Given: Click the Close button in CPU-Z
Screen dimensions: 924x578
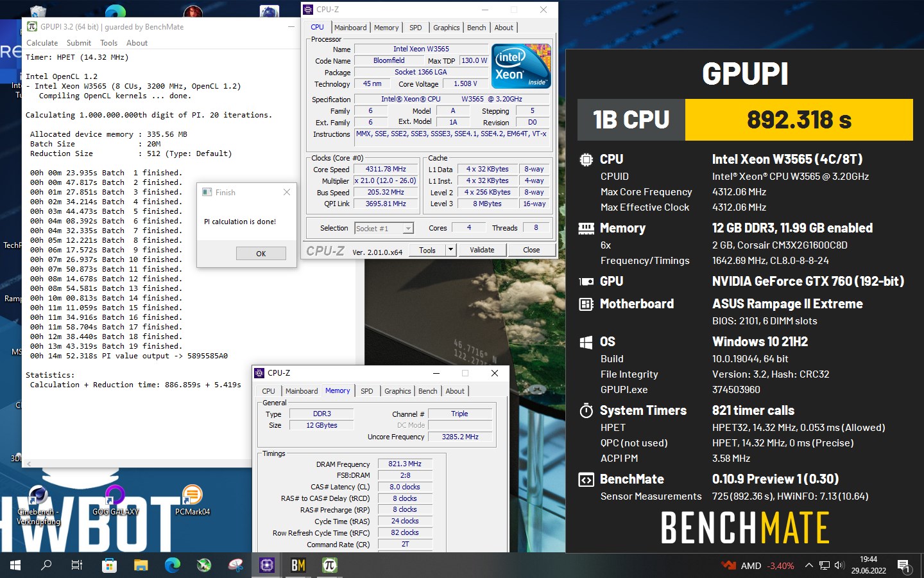Looking at the screenshot, I should (531, 250).
